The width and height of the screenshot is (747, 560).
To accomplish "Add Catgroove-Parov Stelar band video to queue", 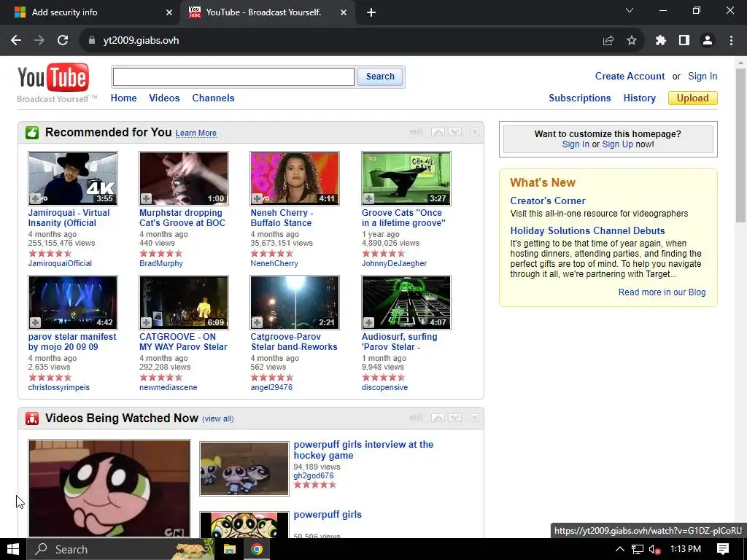I will (x=258, y=322).
